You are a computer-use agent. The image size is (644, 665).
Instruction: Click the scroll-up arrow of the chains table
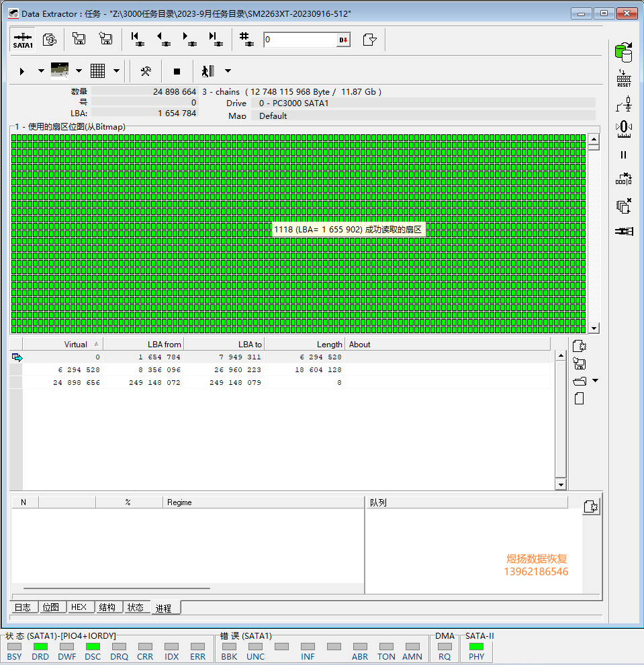click(561, 356)
